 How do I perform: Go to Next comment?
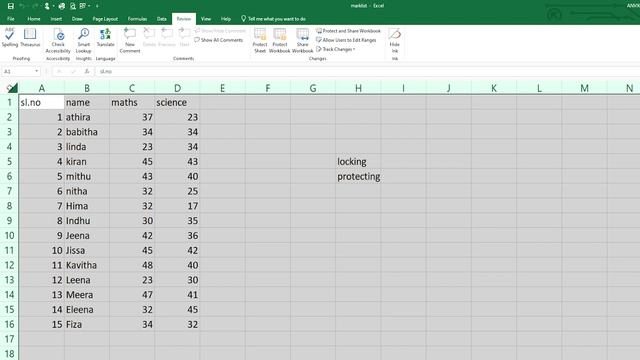pos(184,38)
